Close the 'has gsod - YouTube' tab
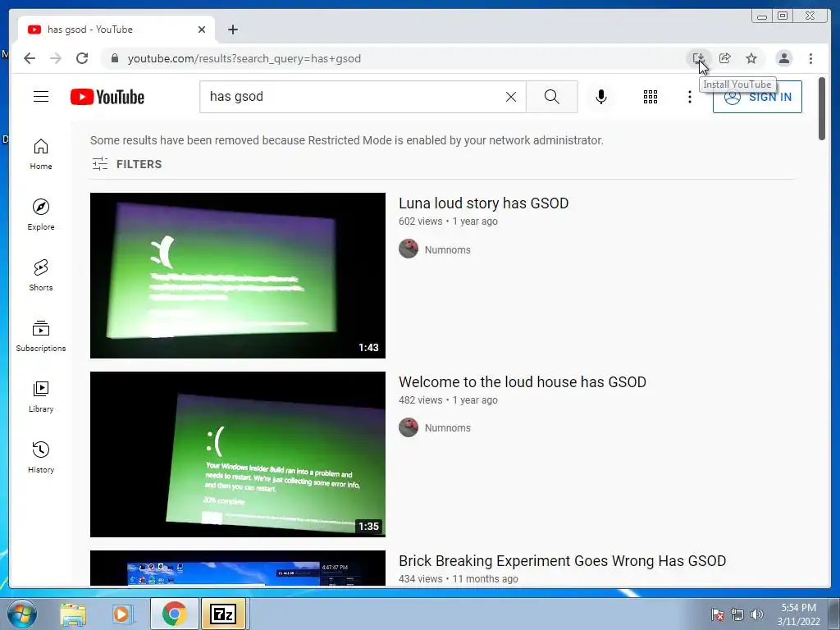This screenshot has width=840, height=630. click(202, 30)
